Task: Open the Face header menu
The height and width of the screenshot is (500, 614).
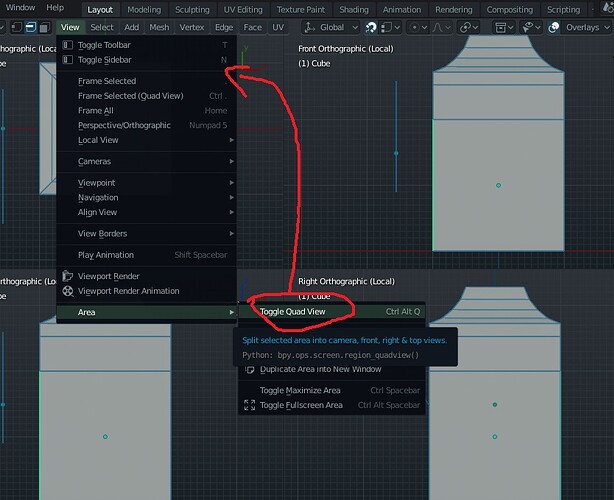Action: [x=253, y=27]
